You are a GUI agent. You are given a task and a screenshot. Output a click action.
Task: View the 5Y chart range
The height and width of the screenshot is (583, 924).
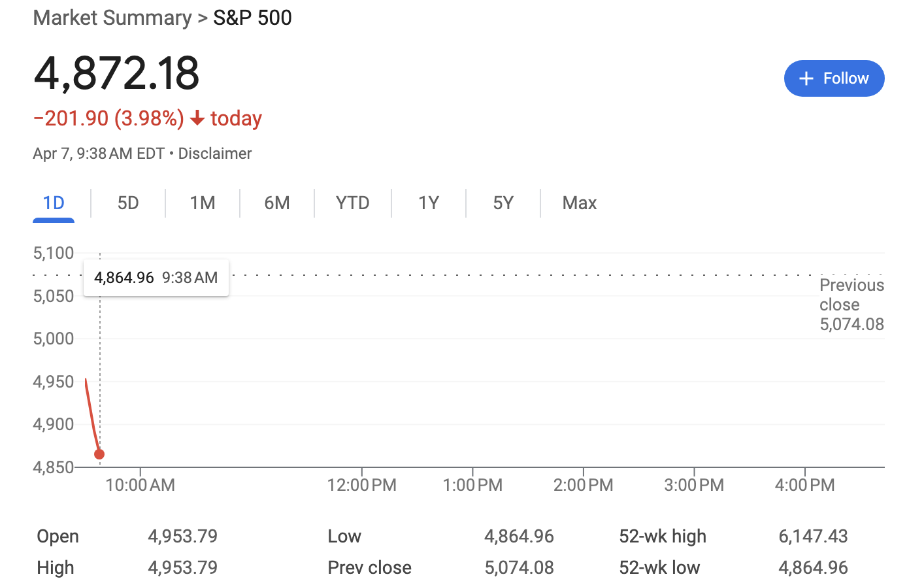point(503,203)
